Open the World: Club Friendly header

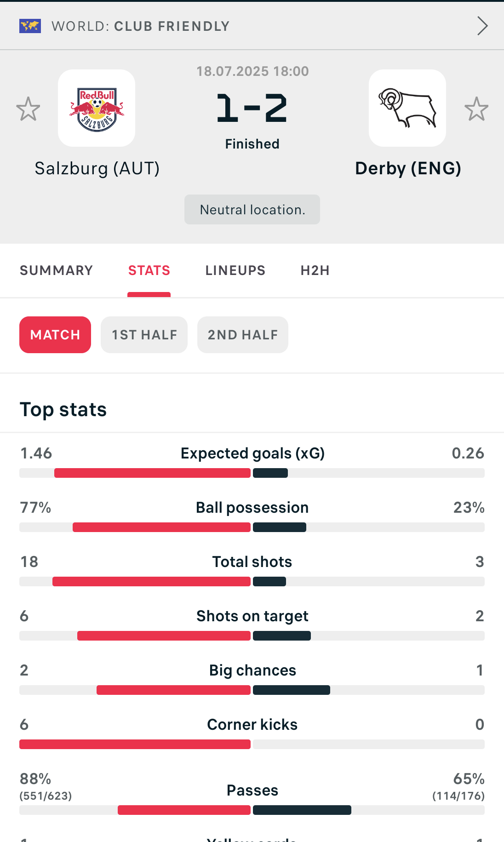click(x=141, y=26)
